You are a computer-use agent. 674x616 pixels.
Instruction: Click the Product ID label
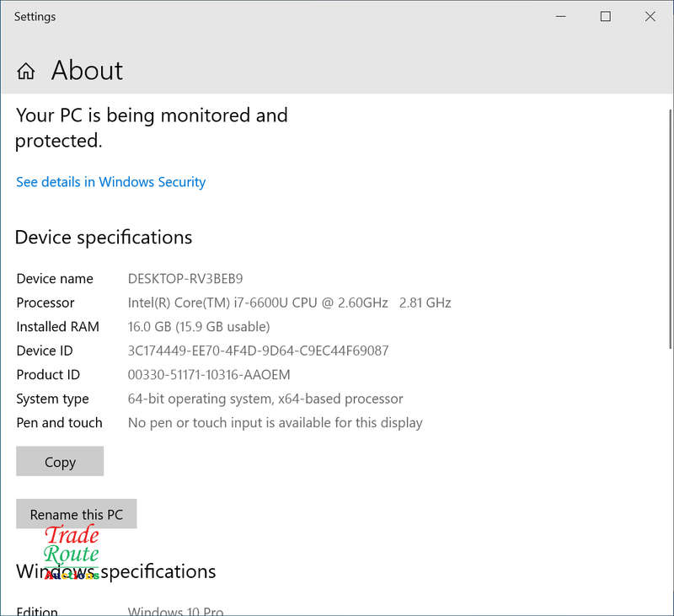pos(48,375)
